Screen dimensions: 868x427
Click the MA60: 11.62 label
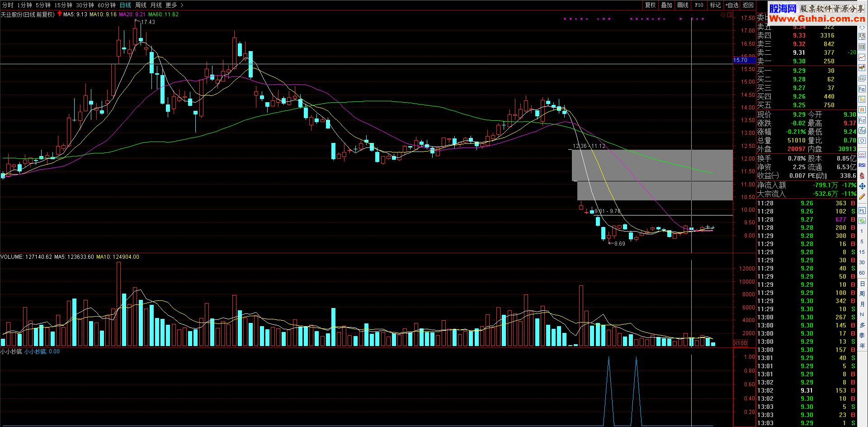click(163, 14)
